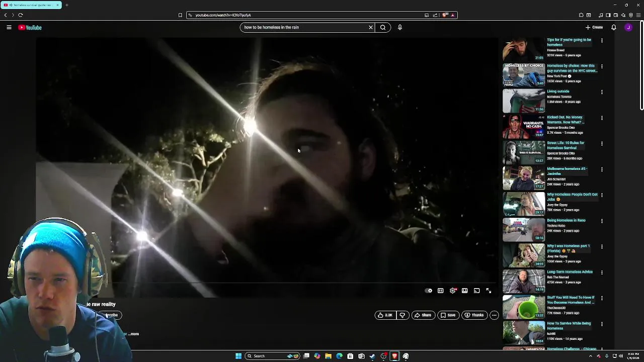Reload the page in the browser
644x362 pixels.
pyautogui.click(x=21, y=15)
